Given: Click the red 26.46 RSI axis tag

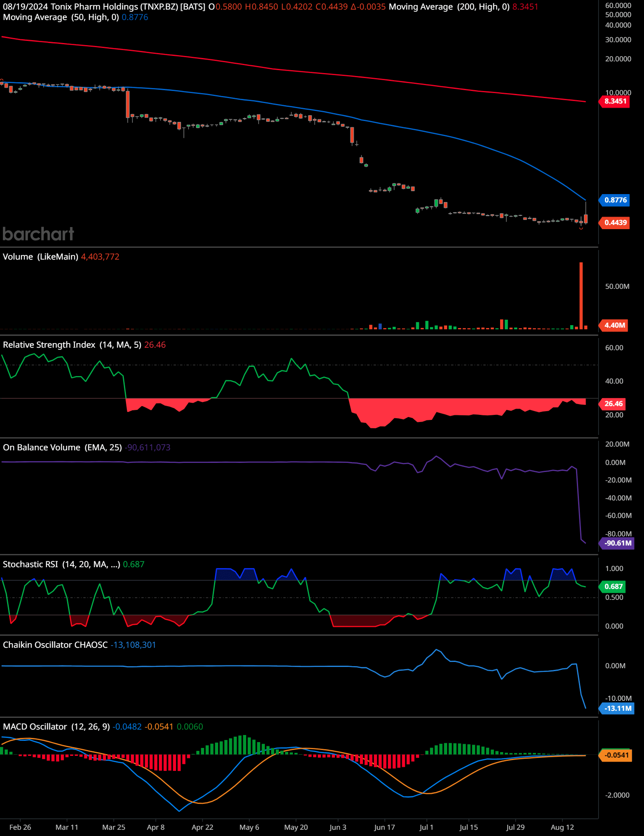Looking at the screenshot, I should 613,404.
